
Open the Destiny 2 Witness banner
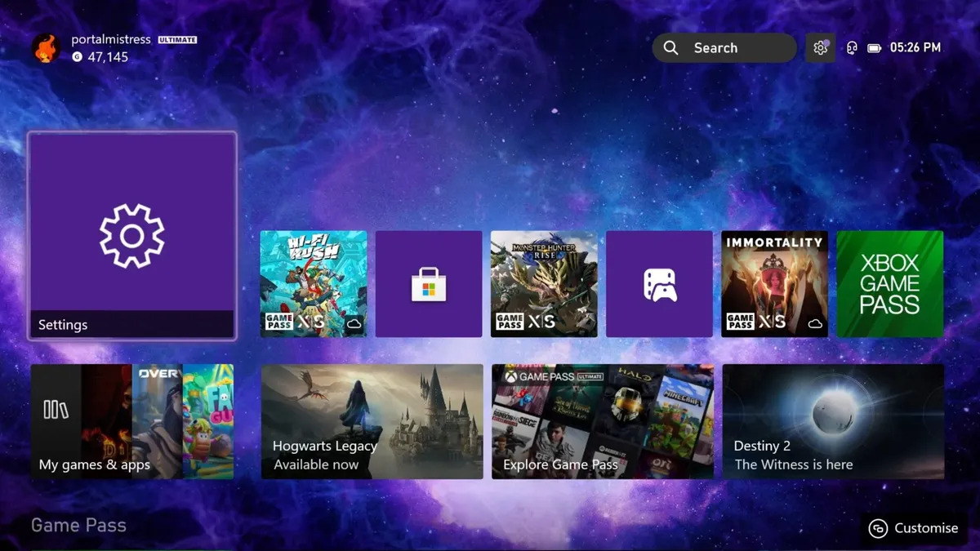833,420
